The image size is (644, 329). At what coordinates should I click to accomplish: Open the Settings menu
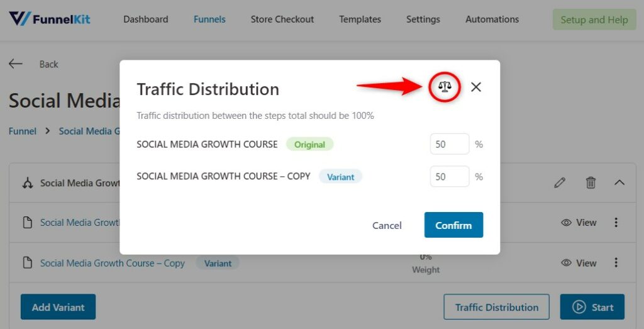coord(423,20)
